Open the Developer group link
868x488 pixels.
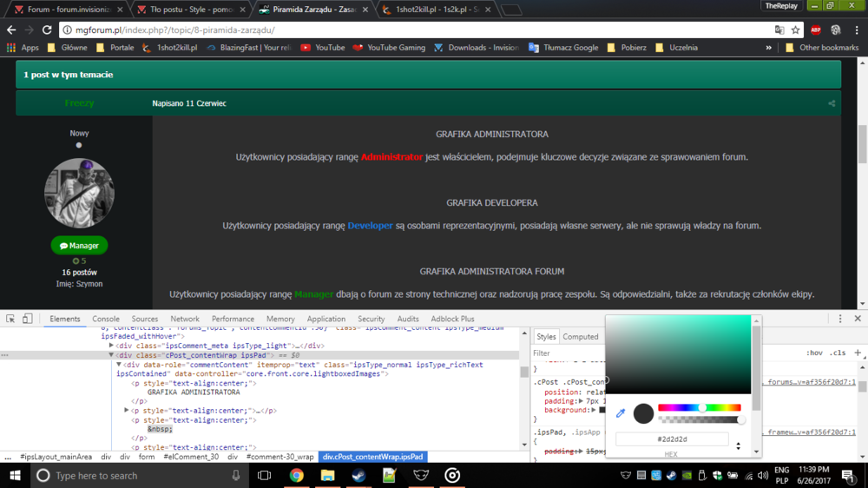click(370, 226)
